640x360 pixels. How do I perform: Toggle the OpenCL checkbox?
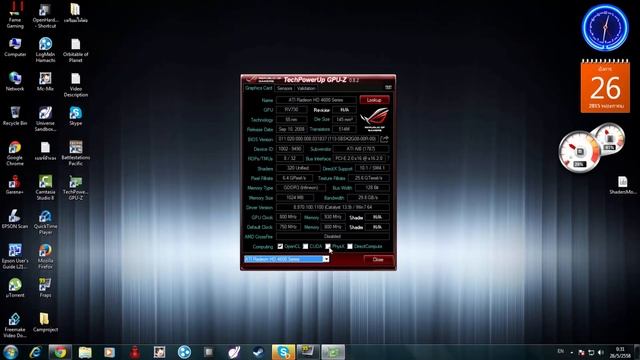(280, 247)
